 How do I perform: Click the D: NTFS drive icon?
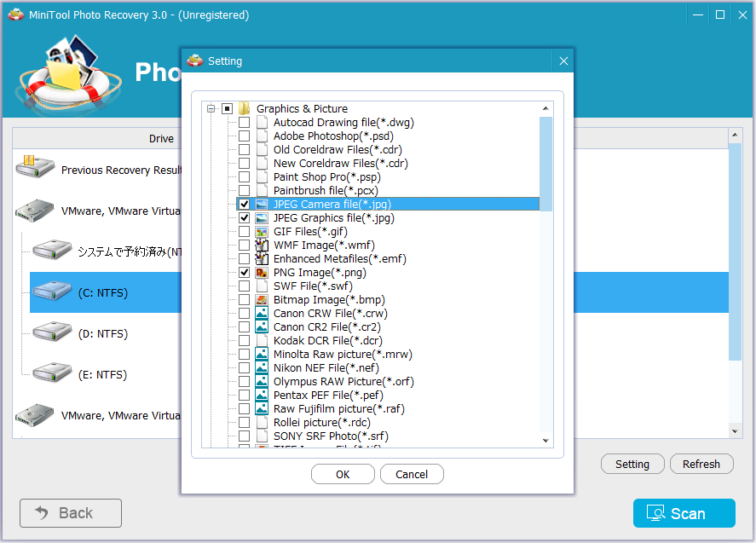[x=52, y=332]
